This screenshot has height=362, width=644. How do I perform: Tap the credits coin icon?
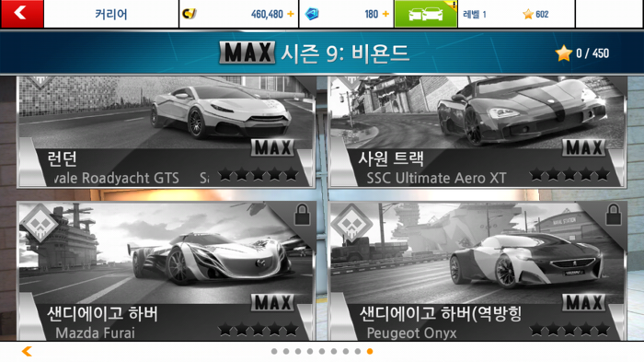(190, 14)
